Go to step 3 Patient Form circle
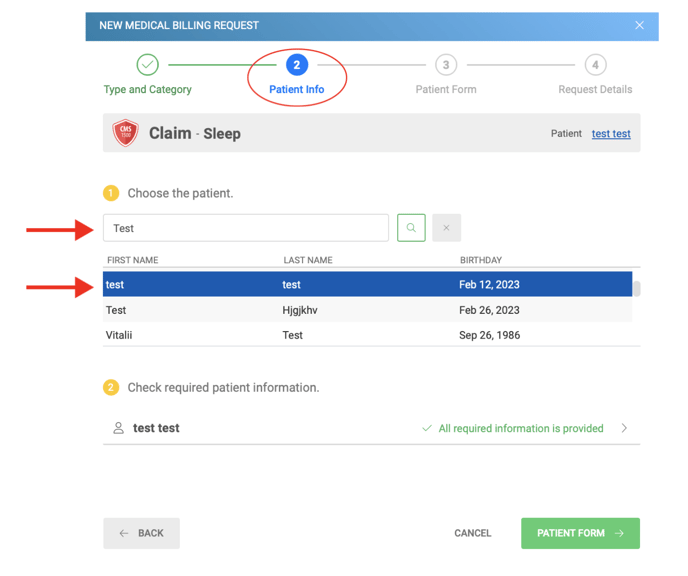Viewport: 688px width, 576px height. (x=446, y=65)
